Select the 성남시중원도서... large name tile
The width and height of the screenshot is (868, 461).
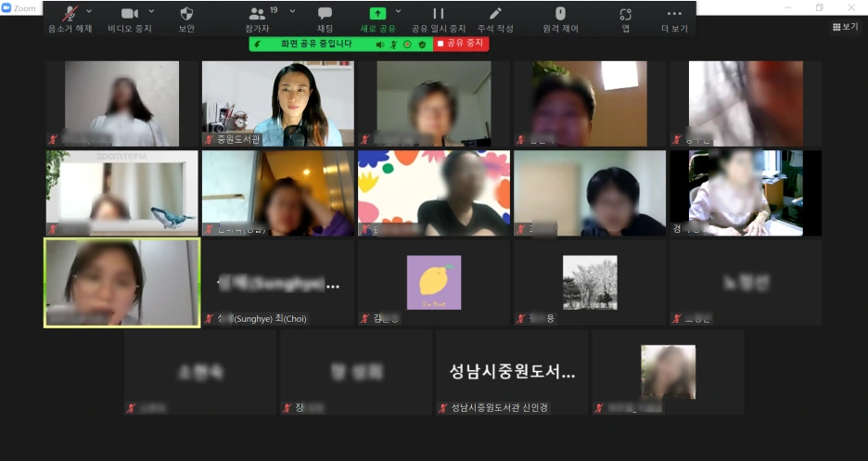(x=512, y=372)
